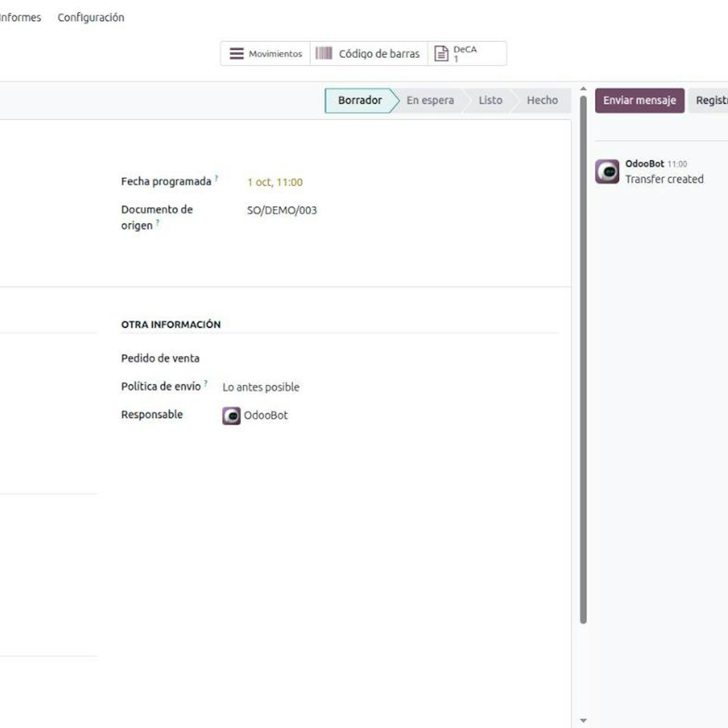Click the OTRA INFORMACIÓN section heading

(171, 324)
